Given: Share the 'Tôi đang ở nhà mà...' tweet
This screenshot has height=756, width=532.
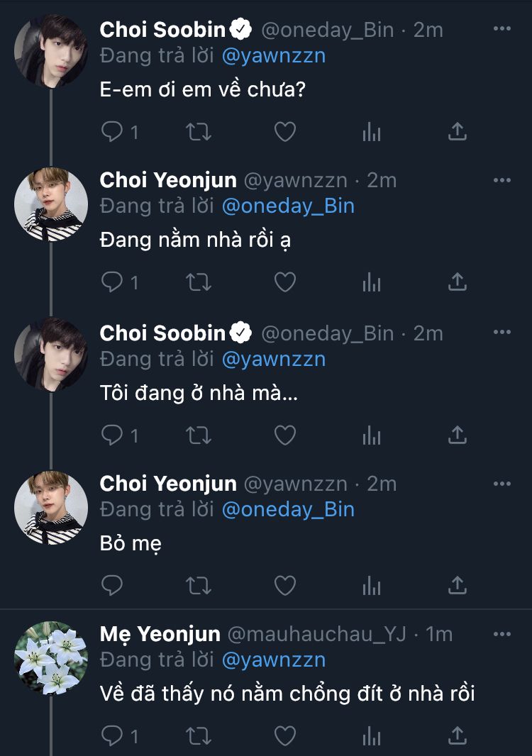Looking at the screenshot, I should (458, 433).
